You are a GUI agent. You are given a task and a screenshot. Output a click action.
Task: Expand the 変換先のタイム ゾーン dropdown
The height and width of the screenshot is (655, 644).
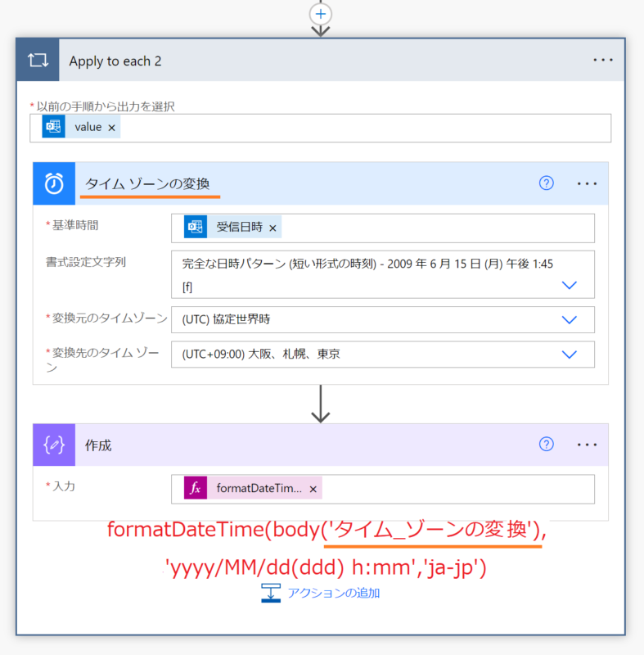(x=570, y=354)
